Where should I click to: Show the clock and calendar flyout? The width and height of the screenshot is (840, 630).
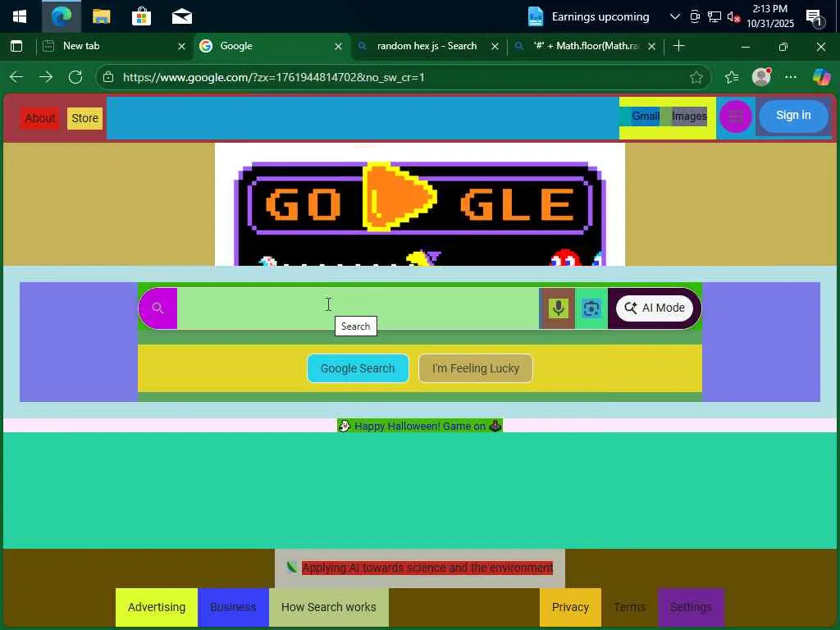pyautogui.click(x=769, y=16)
